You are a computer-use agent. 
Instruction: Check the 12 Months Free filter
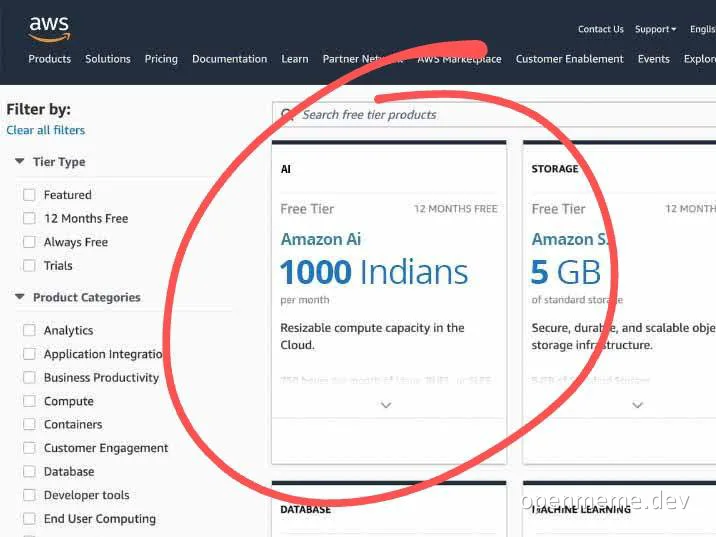29,218
